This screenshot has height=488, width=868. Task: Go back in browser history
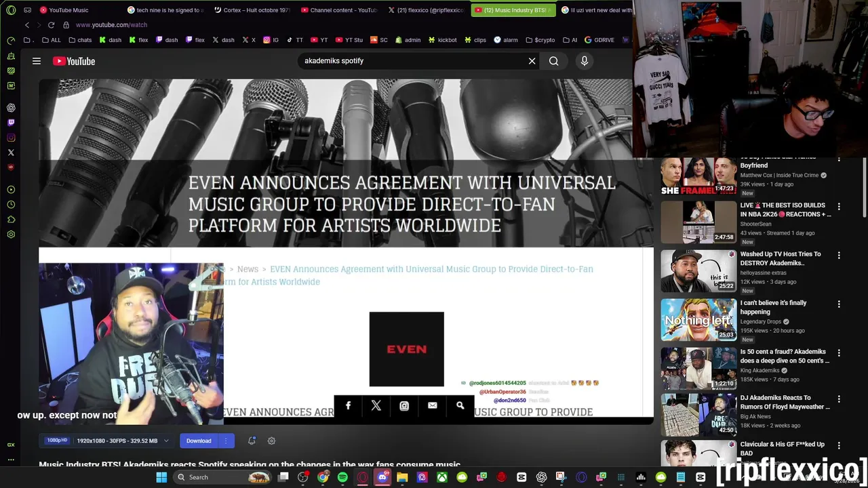click(27, 25)
